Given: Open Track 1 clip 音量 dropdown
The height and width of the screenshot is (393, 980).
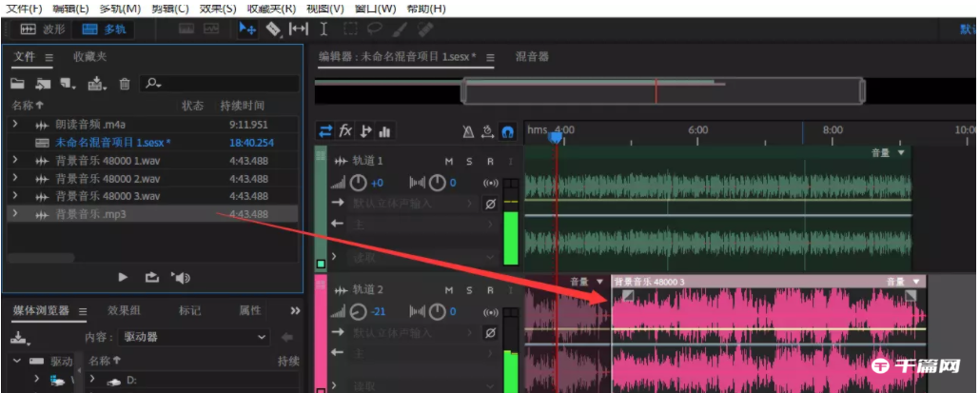Looking at the screenshot, I should point(901,152).
